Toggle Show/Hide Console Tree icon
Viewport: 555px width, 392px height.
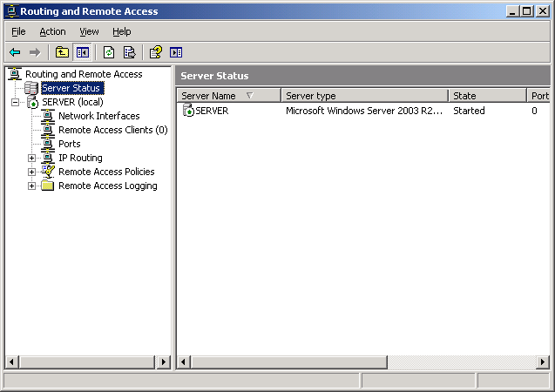83,53
